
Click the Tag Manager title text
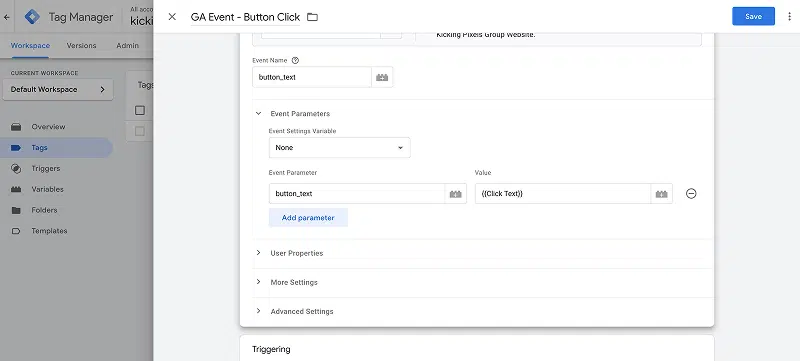click(x=81, y=17)
